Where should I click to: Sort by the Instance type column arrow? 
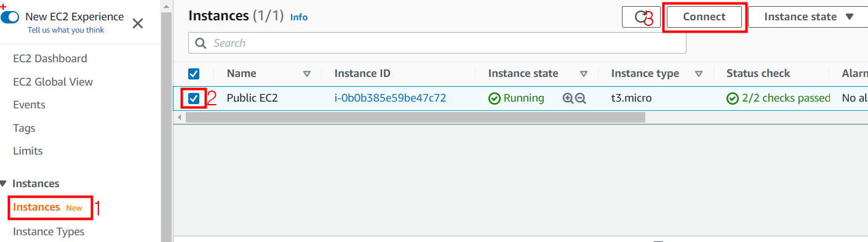[699, 75]
